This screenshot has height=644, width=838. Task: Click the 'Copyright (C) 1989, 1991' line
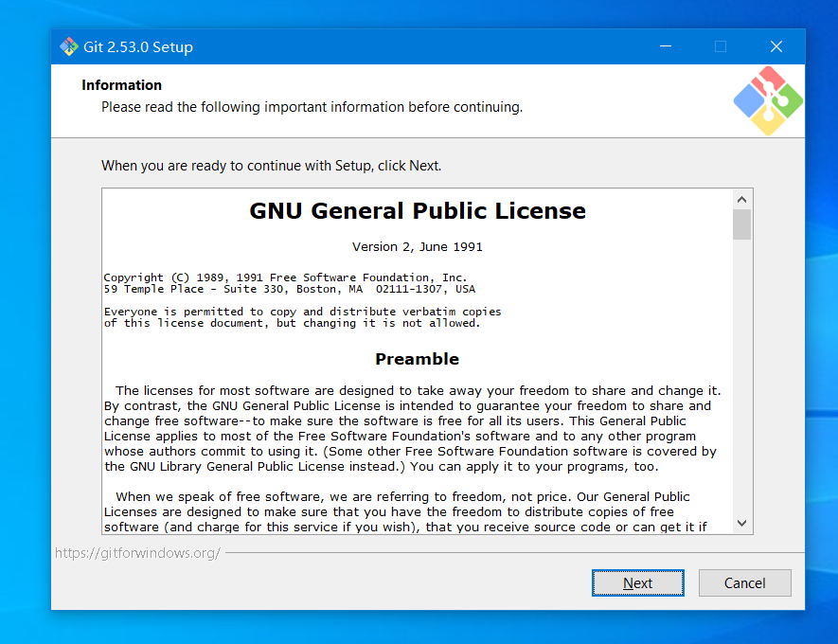coord(285,277)
